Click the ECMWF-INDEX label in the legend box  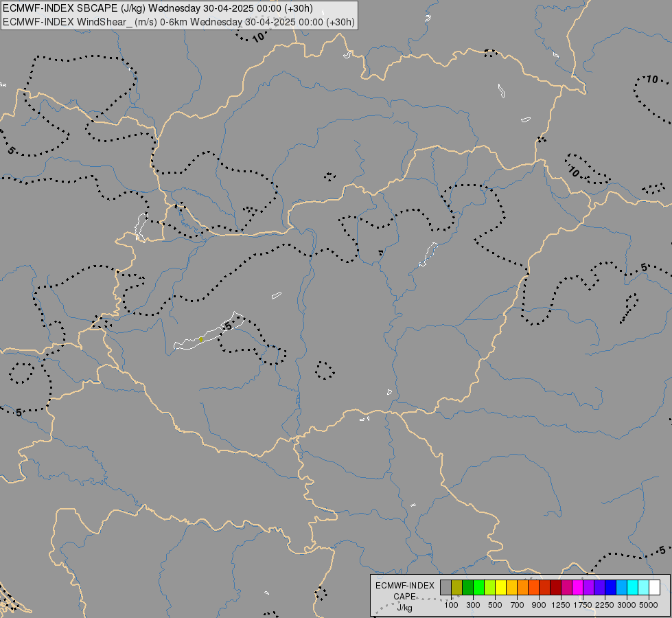click(x=405, y=586)
